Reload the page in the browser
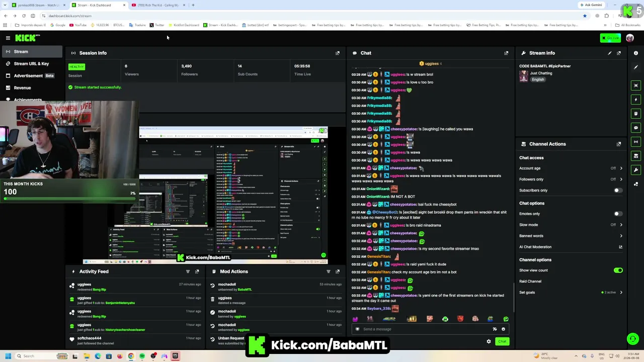This screenshot has width=644, height=362. click(24, 16)
